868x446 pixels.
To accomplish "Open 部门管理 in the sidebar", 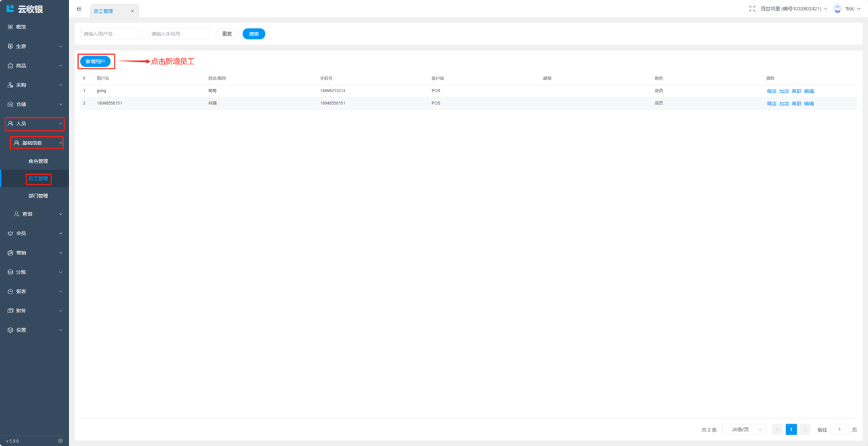I will [38, 196].
